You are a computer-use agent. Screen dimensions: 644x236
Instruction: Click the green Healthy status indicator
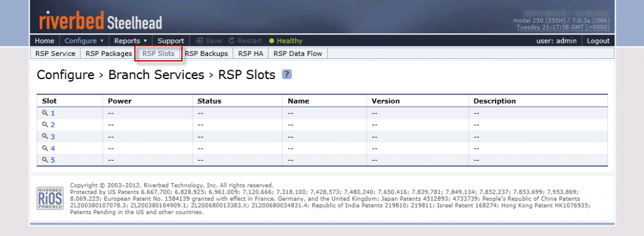click(286, 41)
